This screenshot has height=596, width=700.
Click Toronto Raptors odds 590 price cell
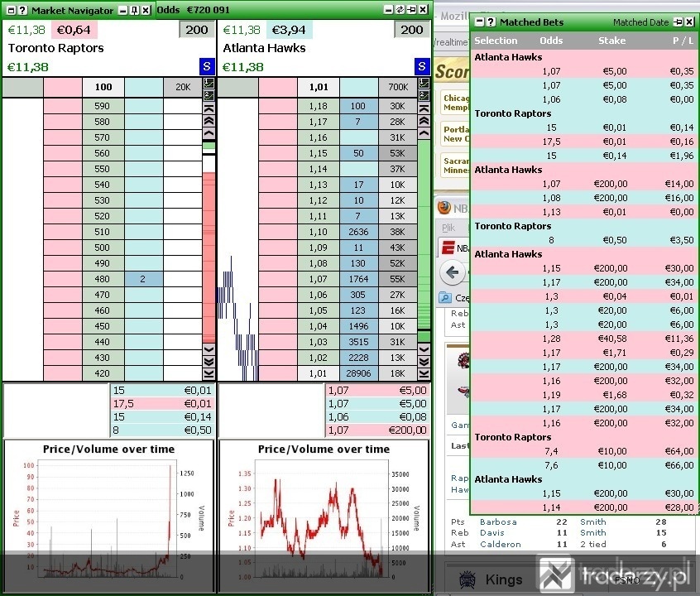pyautogui.click(x=103, y=106)
